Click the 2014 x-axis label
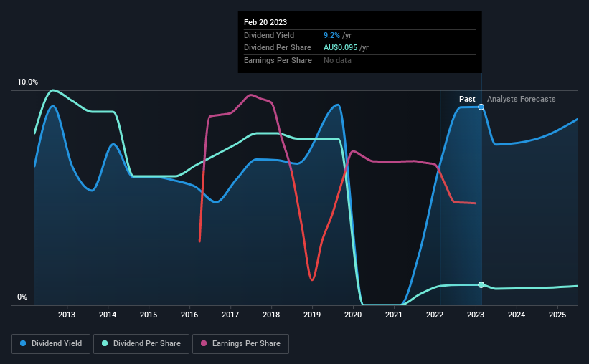Image resolution: width=589 pixels, height=364 pixels. (108, 315)
